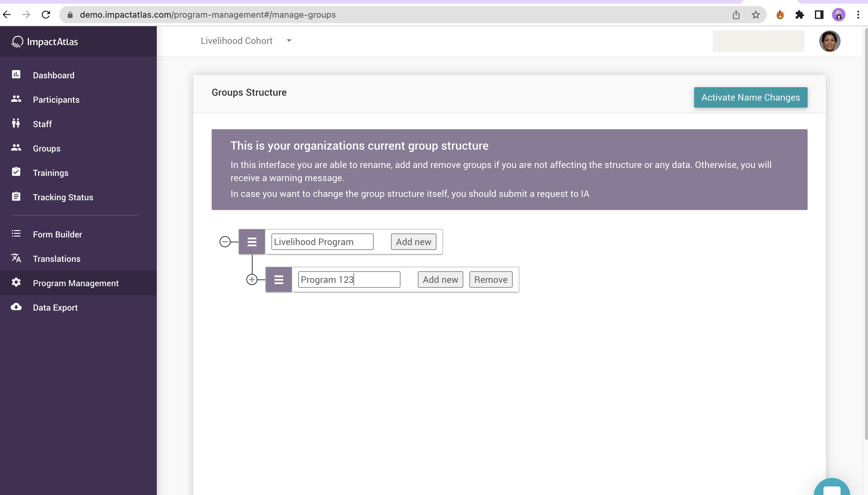Expand the Program 123 tree node

click(252, 280)
